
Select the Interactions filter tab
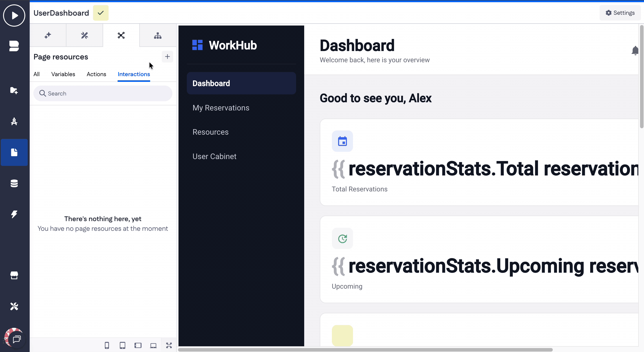tap(134, 74)
